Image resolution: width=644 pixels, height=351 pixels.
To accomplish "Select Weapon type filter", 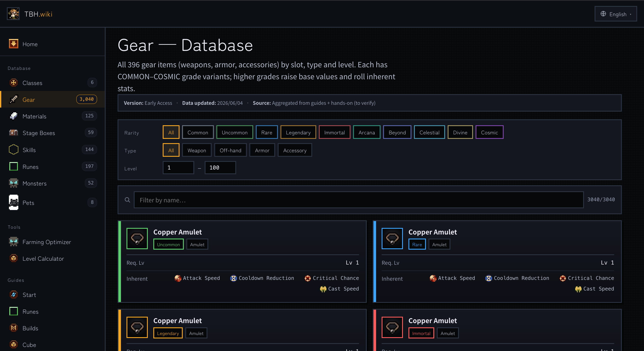I will coord(197,150).
